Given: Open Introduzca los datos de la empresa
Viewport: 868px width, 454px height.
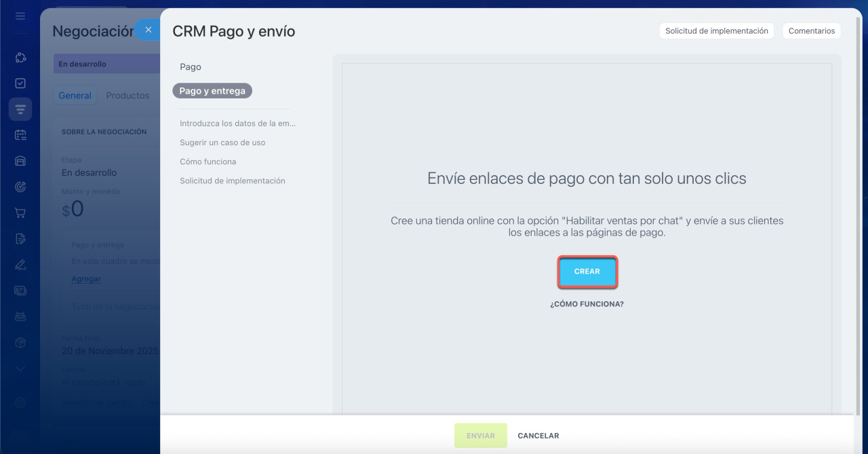Looking at the screenshot, I should point(237,124).
